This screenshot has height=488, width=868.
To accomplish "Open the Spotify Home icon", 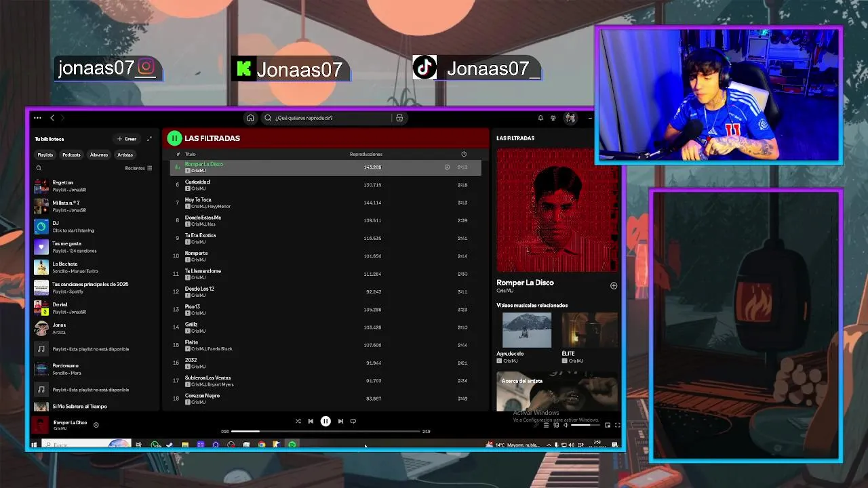I will click(250, 118).
